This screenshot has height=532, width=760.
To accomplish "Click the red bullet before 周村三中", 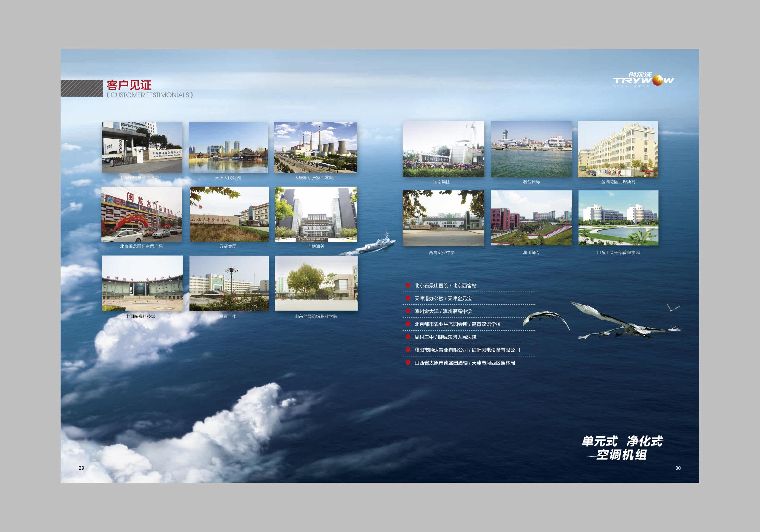I will 408,337.
